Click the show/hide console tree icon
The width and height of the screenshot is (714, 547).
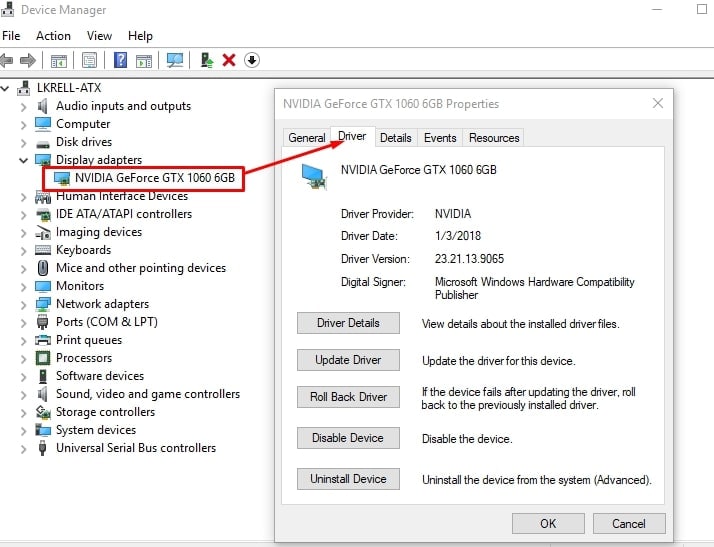coord(59,60)
